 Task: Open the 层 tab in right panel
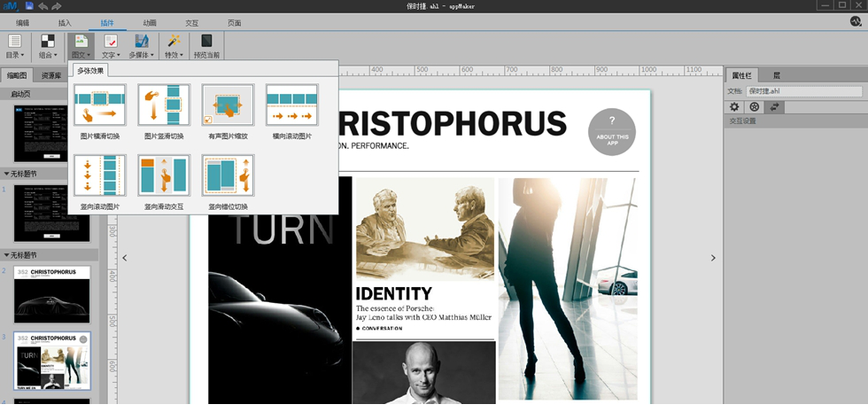click(776, 75)
